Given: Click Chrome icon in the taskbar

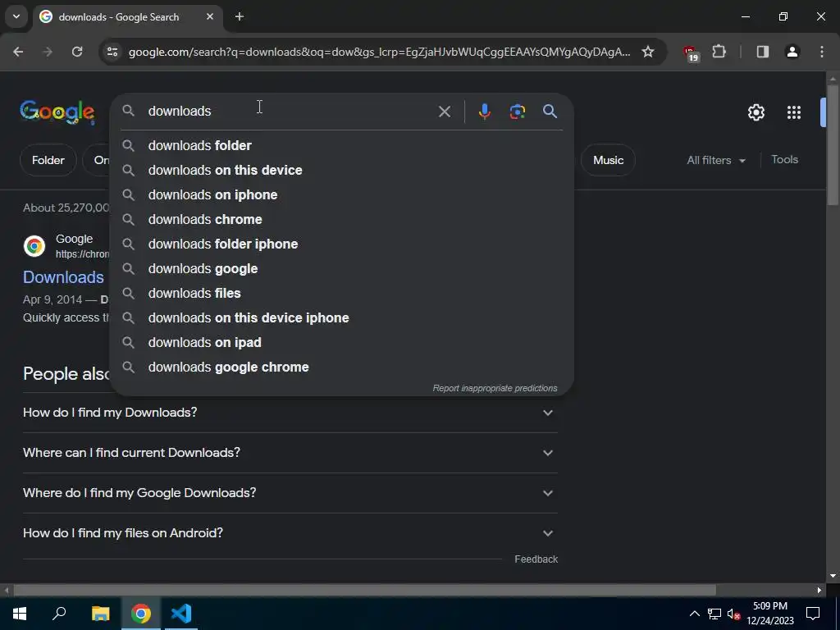Looking at the screenshot, I should coord(140,614).
